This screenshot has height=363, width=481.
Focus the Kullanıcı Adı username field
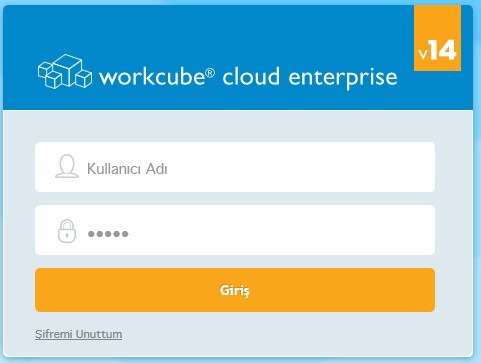click(x=235, y=167)
